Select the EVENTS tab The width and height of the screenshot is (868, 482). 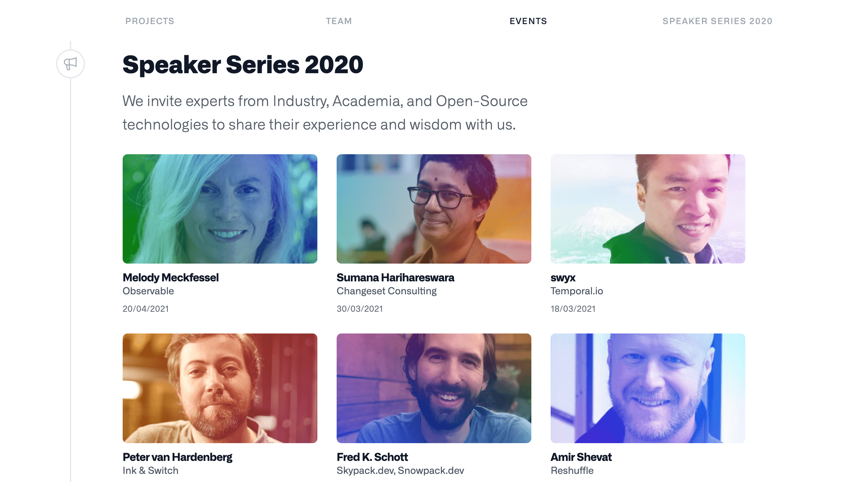528,21
